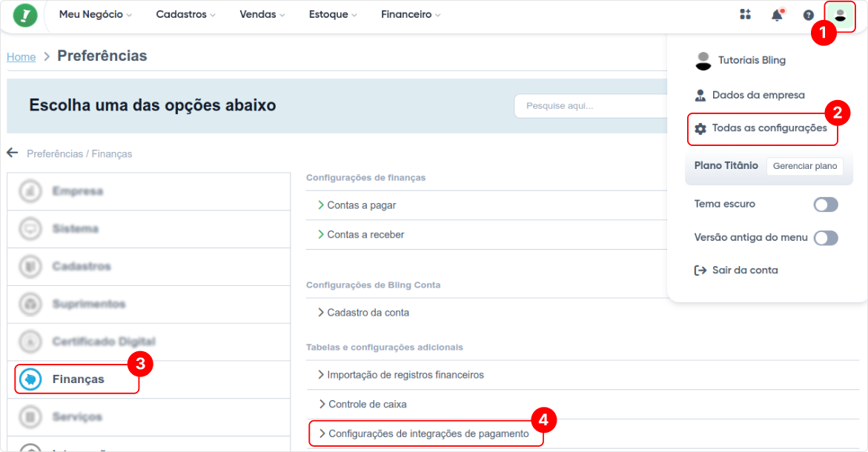Screen dimensions: 868x452
Task: Click the Preferências / Finanças breadcrumb text
Action: (80, 154)
